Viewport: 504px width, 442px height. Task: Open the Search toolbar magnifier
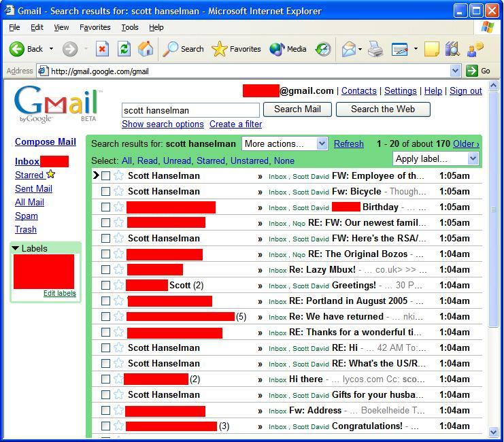point(170,49)
